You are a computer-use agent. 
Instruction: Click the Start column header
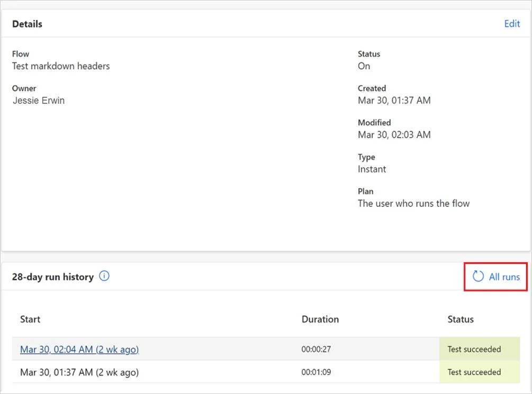(30, 319)
